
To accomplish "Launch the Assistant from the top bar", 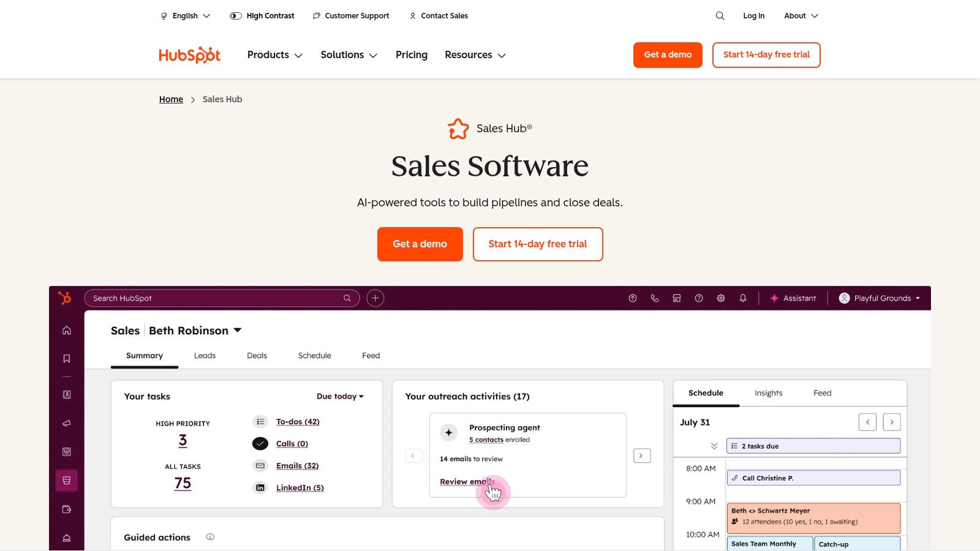I will (793, 298).
